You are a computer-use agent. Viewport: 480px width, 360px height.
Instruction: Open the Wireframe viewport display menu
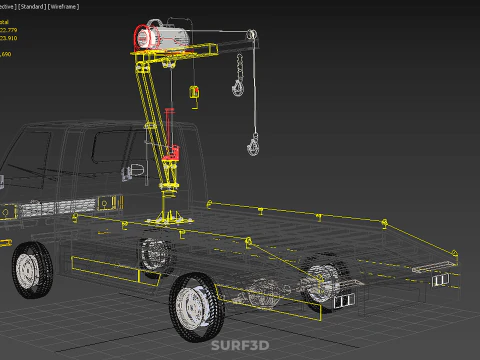tap(63, 7)
